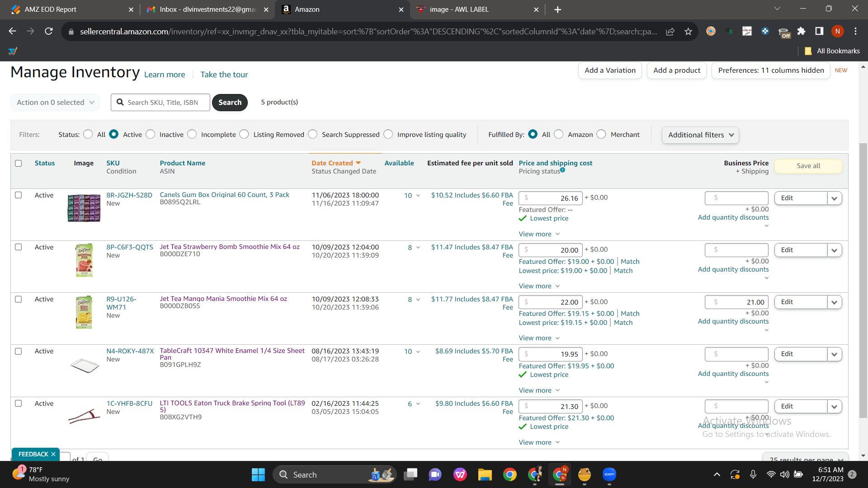
Task: Open Preferences: 11 columns hidden
Action: (x=771, y=70)
